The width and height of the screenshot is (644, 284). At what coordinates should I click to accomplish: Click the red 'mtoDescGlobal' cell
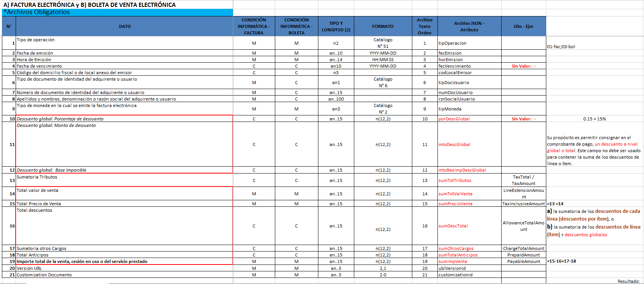[x=469, y=144]
